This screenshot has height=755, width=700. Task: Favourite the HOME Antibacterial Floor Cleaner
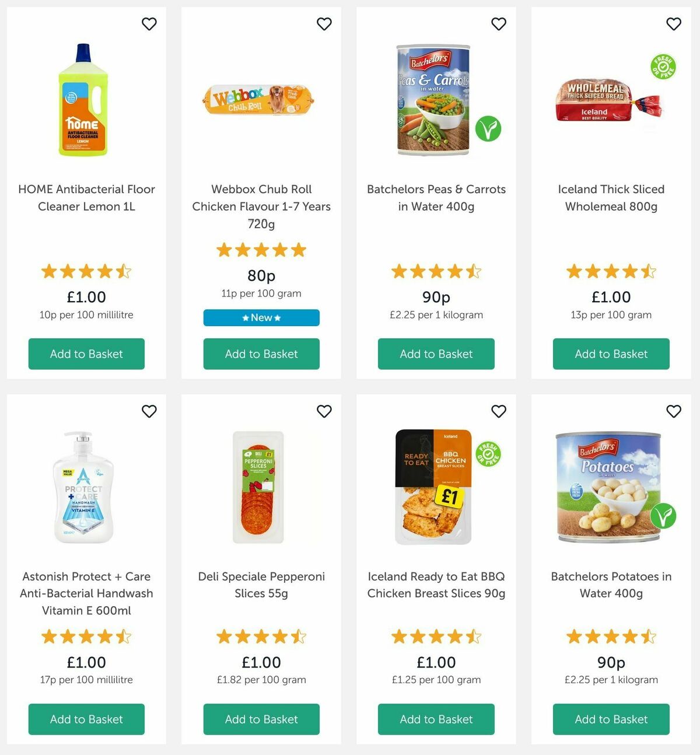pyautogui.click(x=149, y=24)
